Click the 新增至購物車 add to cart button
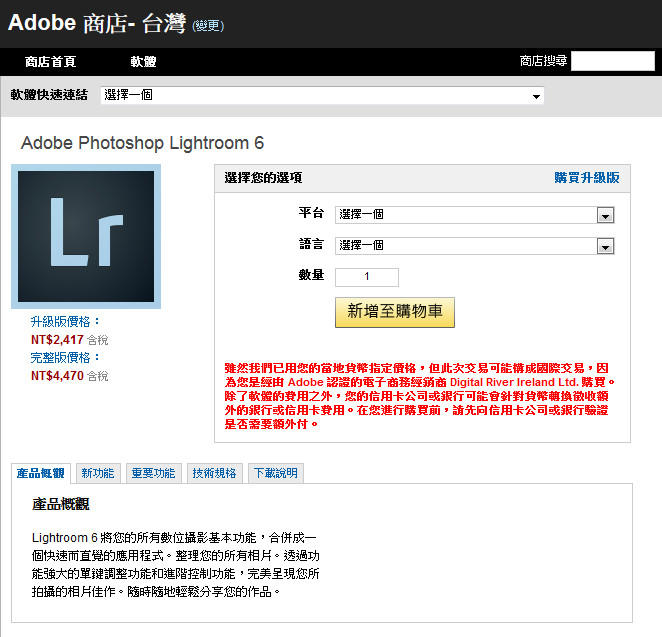The image size is (662, 637). (x=395, y=312)
